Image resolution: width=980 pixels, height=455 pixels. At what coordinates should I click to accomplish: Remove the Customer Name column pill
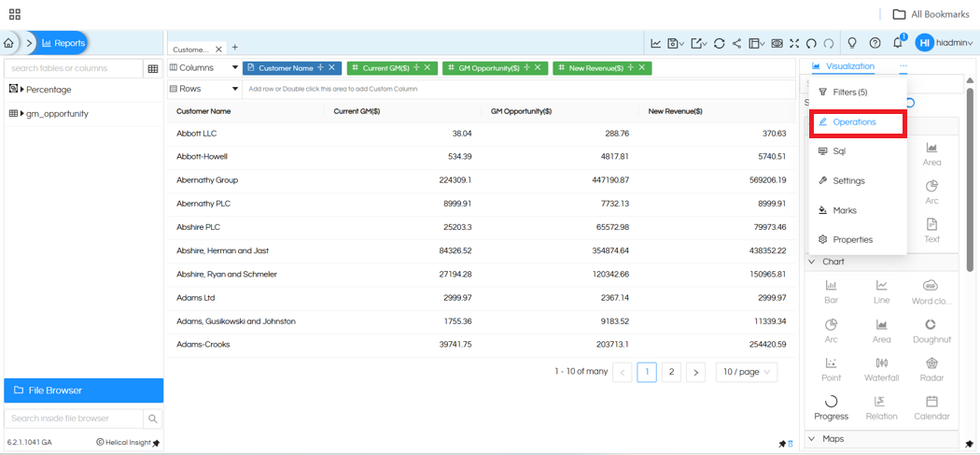point(332,67)
